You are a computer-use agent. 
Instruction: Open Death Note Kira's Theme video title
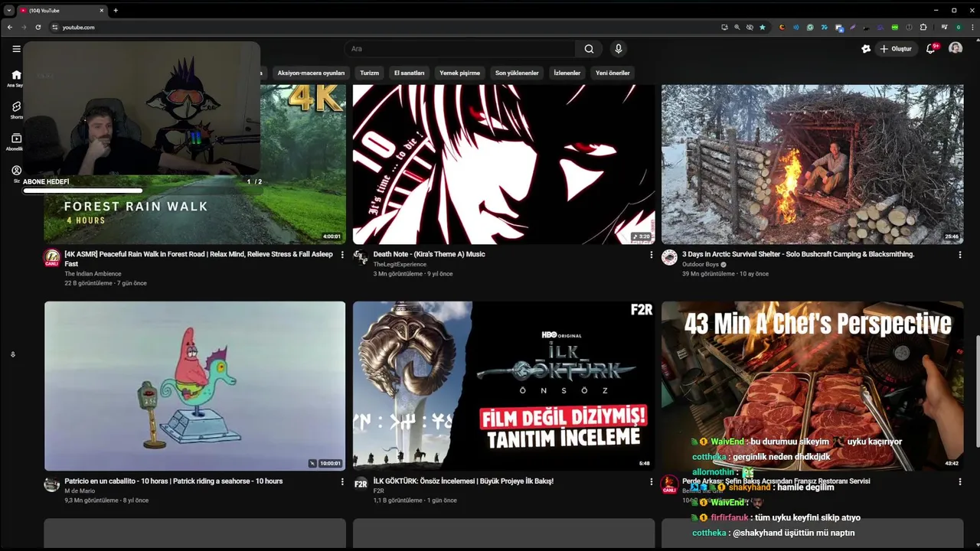tap(429, 254)
